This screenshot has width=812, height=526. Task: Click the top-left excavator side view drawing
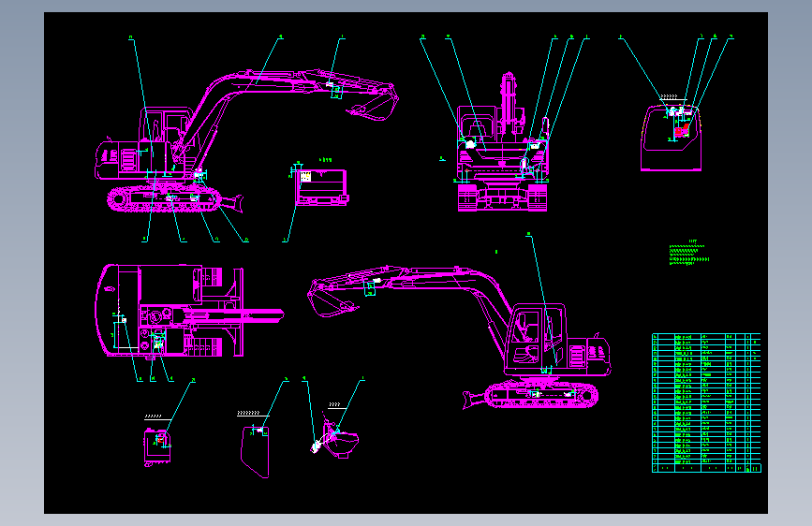tap(246, 140)
